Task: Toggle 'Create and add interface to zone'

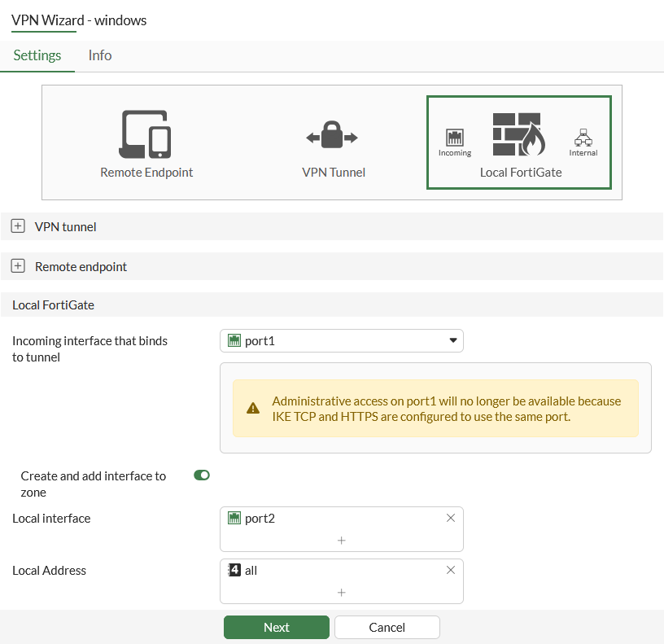Action: [x=202, y=475]
